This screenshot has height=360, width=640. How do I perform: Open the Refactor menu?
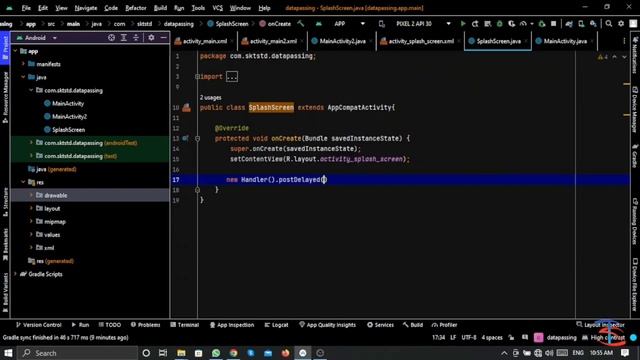[136, 8]
